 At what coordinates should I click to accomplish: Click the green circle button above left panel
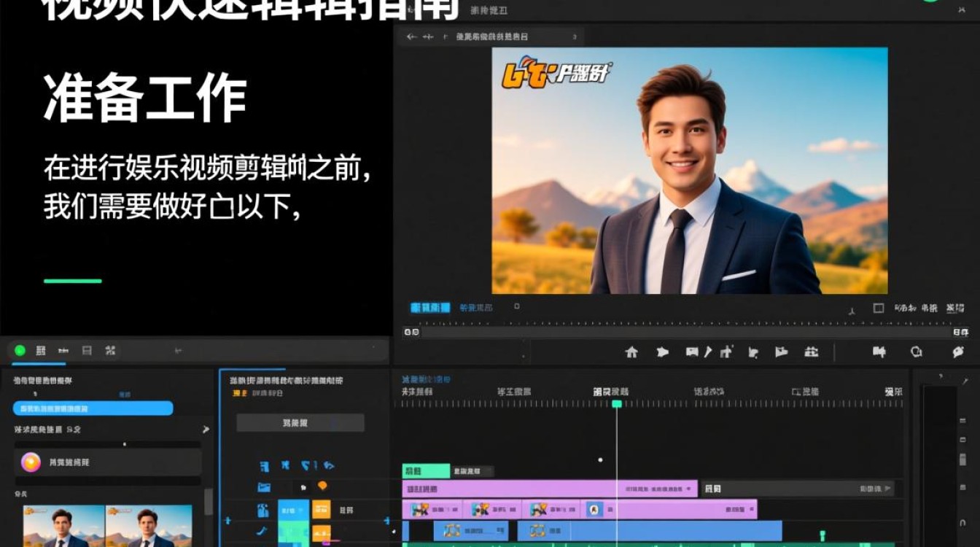click(20, 351)
